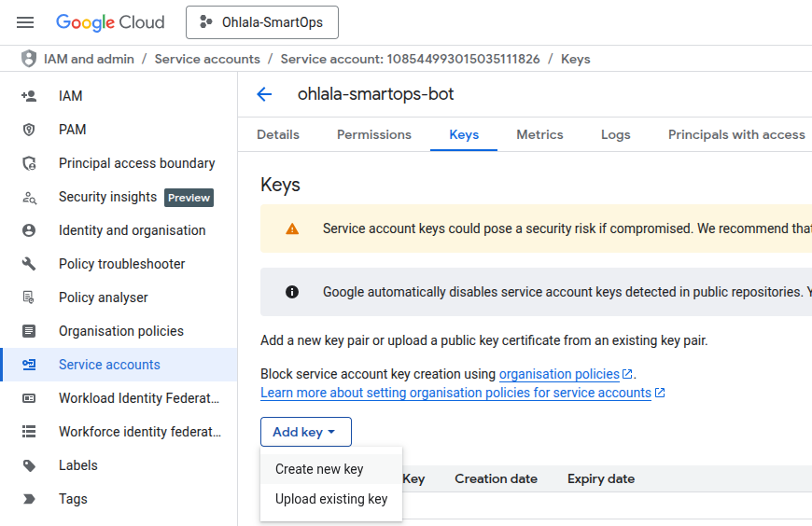Click the PAM shield icon
The height and width of the screenshot is (526, 812).
tap(29, 130)
